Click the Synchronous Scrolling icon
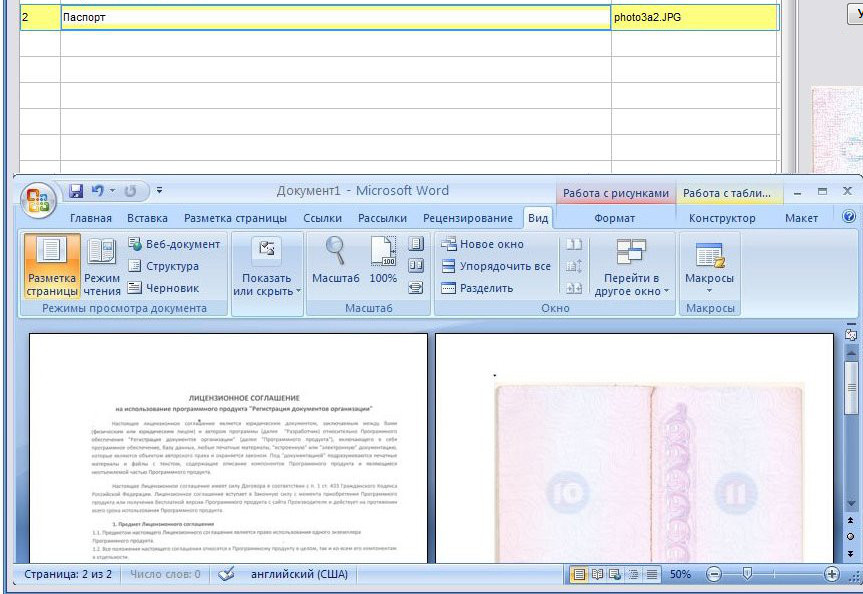Viewport: 863px width, 594px height. coord(574,266)
